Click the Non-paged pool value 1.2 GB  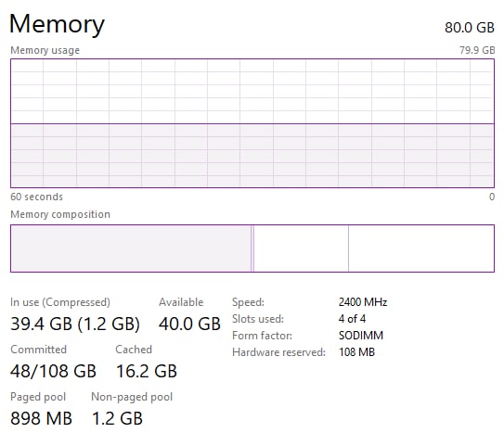(117, 418)
